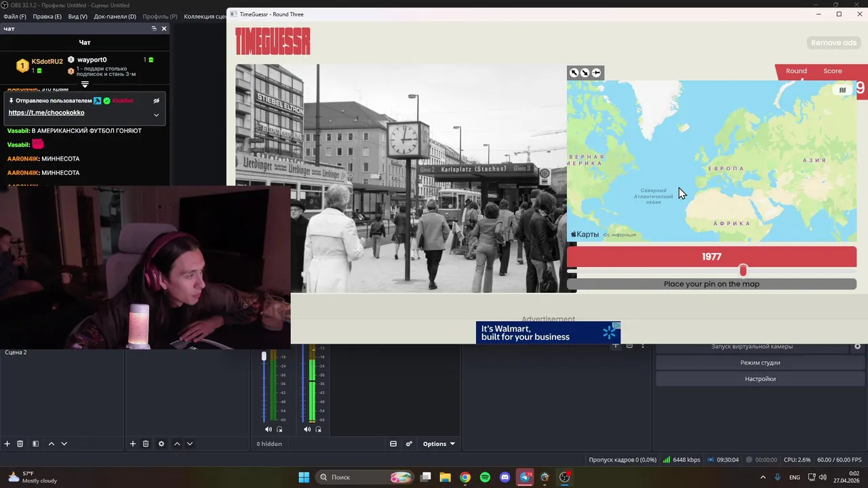Image resolution: width=868 pixels, height=488 pixels.
Task: Toggle map style icon on map
Action: (x=842, y=89)
